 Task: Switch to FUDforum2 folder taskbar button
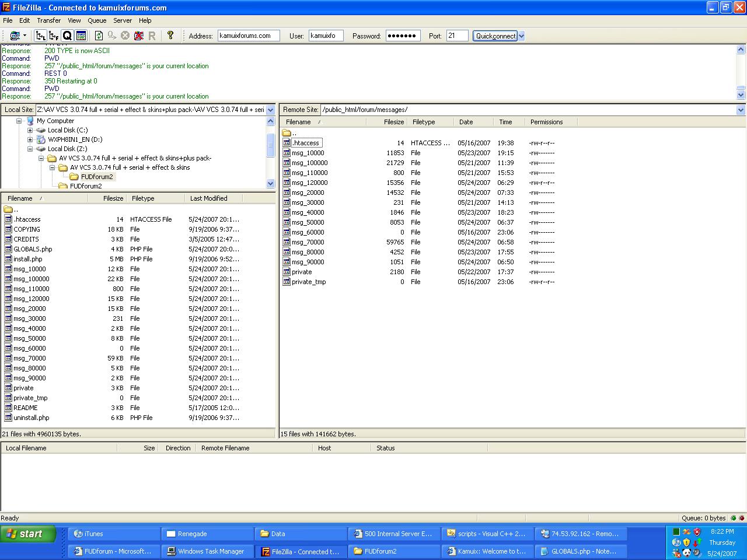395,551
